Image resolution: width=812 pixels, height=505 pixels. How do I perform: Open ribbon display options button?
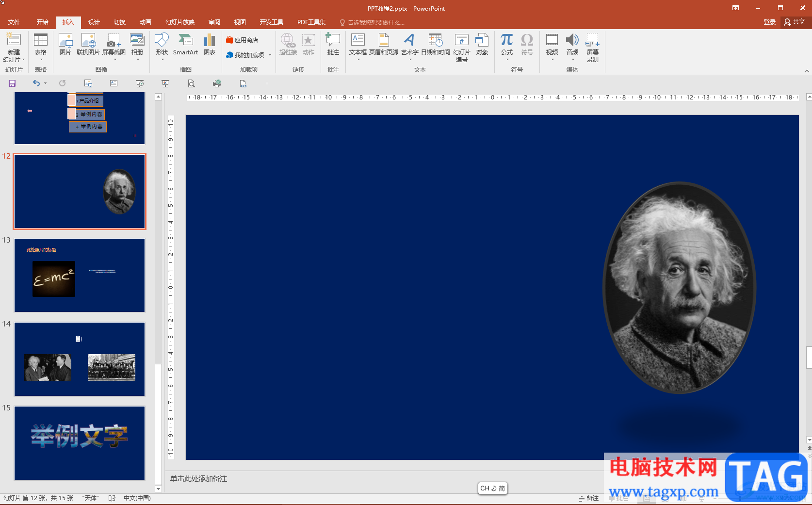(735, 8)
